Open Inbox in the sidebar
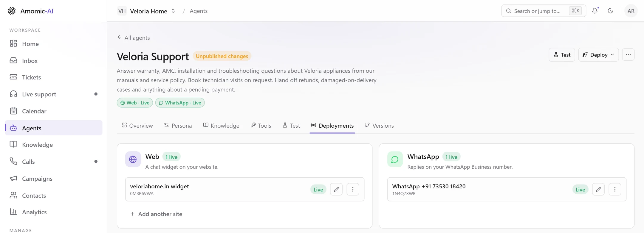 pos(54,61)
